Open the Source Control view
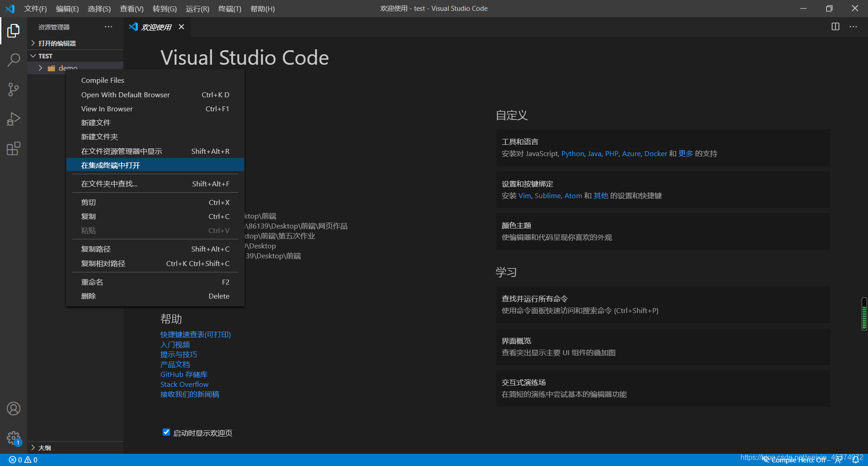The image size is (868, 466). 14,90
